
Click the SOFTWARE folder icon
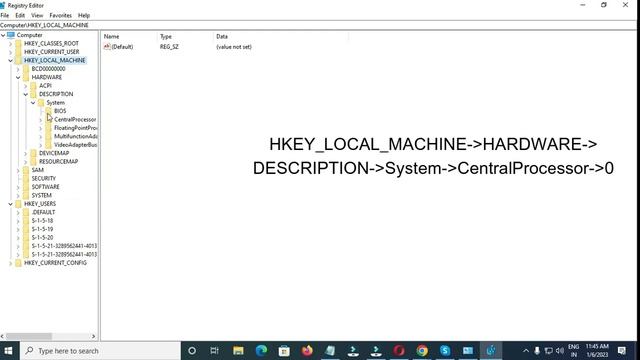[26, 187]
